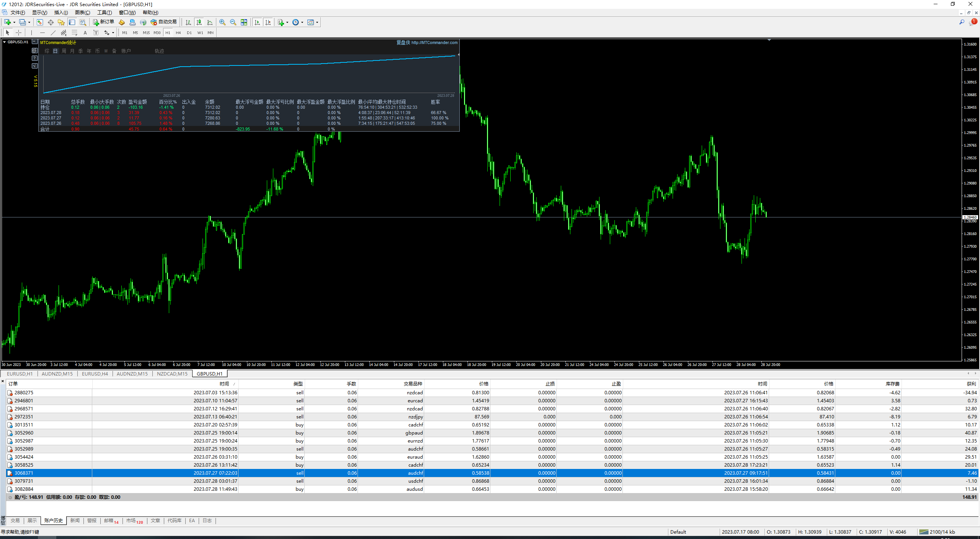The height and width of the screenshot is (539, 980).
Task: Choose the Fibonacci retracement tool
Action: pos(74,33)
